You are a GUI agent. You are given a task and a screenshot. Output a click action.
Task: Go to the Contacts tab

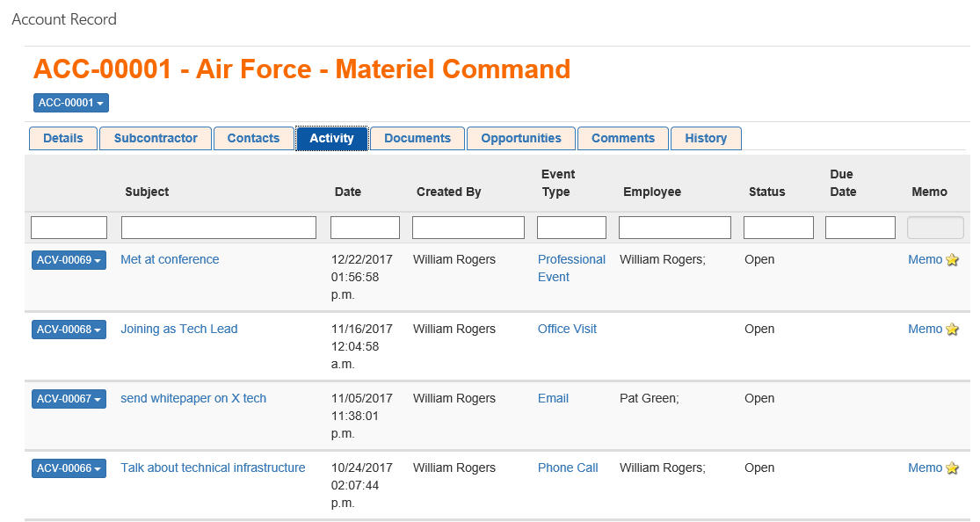pyautogui.click(x=253, y=138)
